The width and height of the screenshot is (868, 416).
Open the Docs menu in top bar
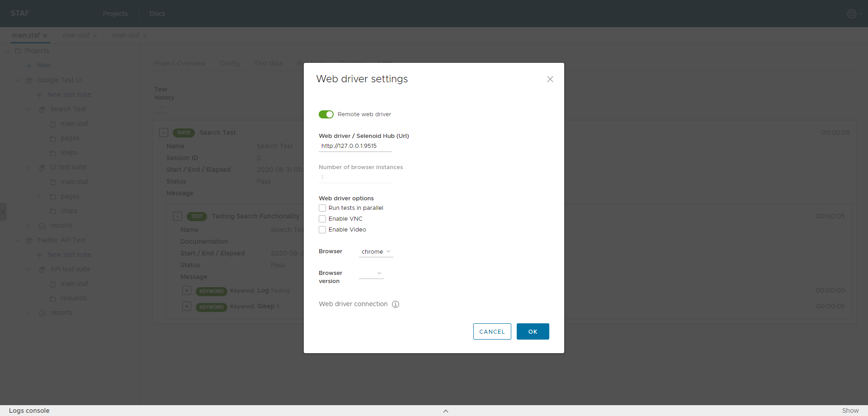pyautogui.click(x=157, y=14)
